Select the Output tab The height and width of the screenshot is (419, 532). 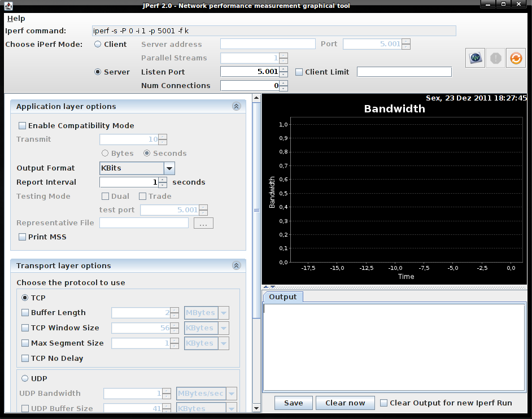tap(283, 297)
